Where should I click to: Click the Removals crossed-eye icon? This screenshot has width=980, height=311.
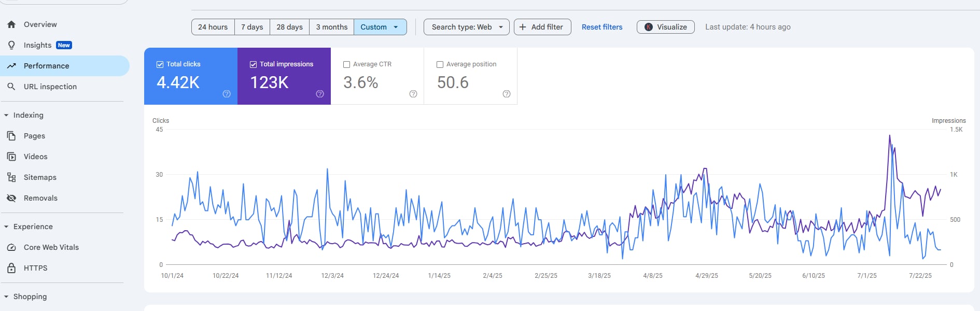tap(11, 198)
